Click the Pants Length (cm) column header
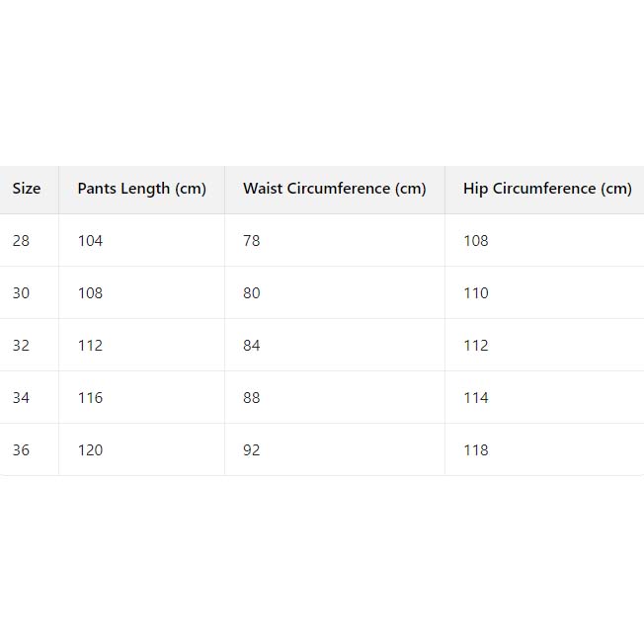Viewport: 644px width, 644px height. click(141, 189)
